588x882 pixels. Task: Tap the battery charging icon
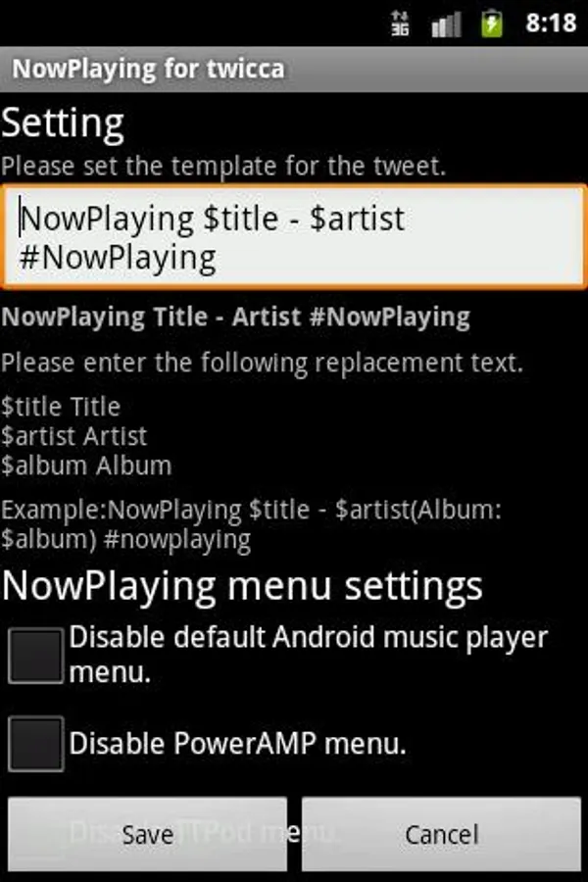[x=492, y=24]
